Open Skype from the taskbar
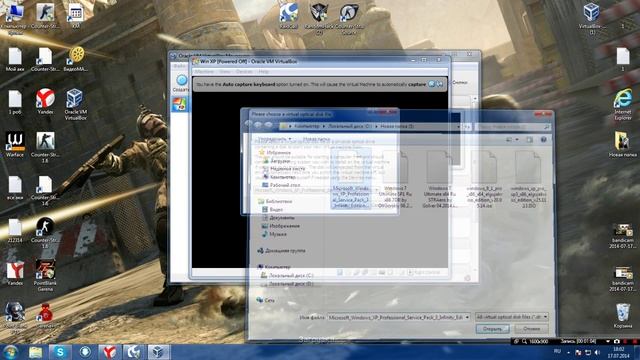Screen dimensions: 640x360 [x=60, y=352]
